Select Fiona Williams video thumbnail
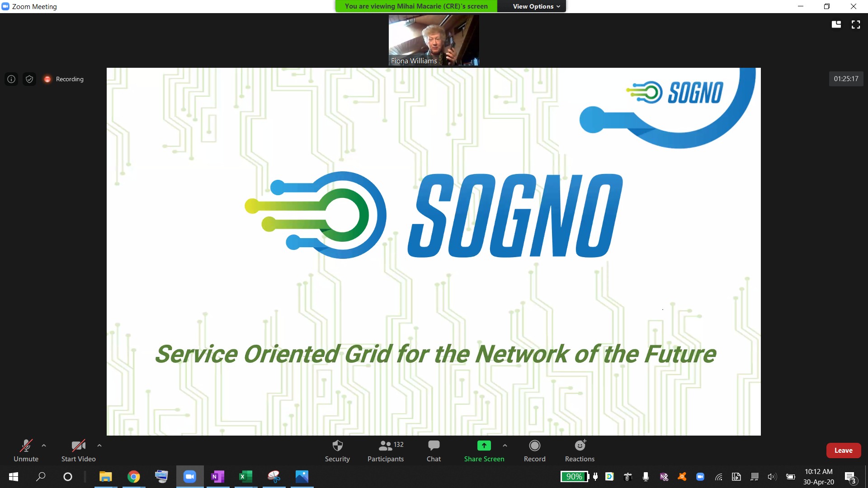Viewport: 868px width, 488px height. (434, 40)
